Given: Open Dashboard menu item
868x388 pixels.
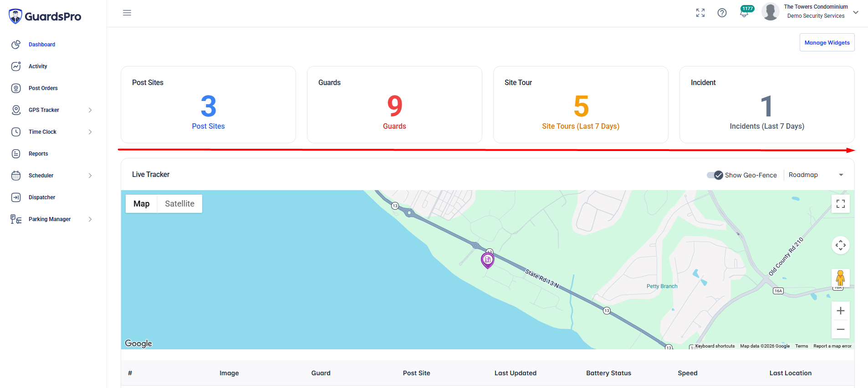Looking at the screenshot, I should click(42, 45).
